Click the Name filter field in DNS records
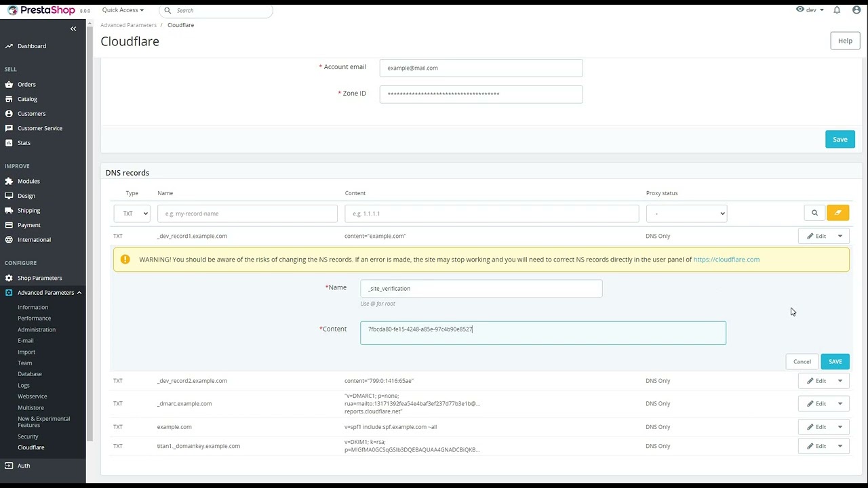 click(x=247, y=213)
